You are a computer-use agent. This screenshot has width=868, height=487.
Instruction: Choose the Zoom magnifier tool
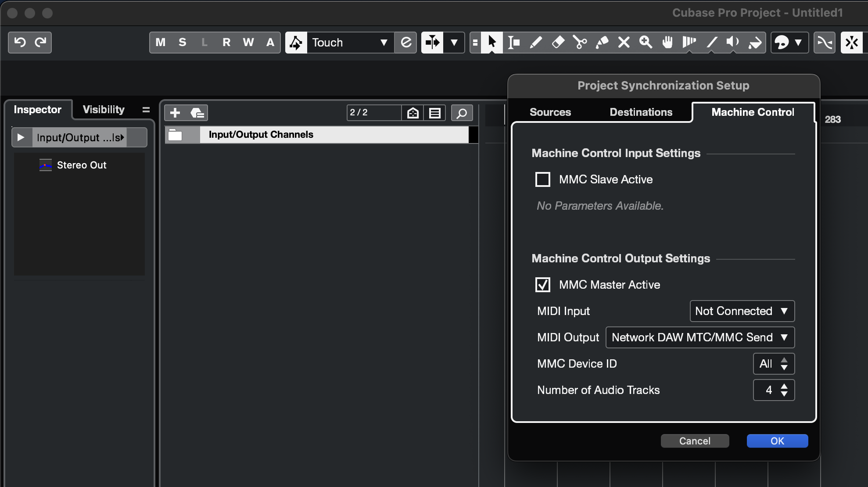pyautogui.click(x=646, y=43)
